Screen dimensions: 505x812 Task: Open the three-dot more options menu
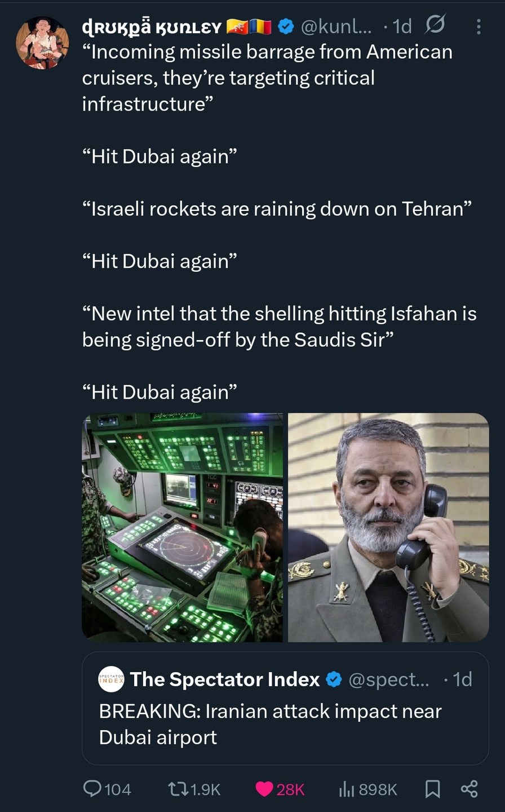click(x=479, y=27)
